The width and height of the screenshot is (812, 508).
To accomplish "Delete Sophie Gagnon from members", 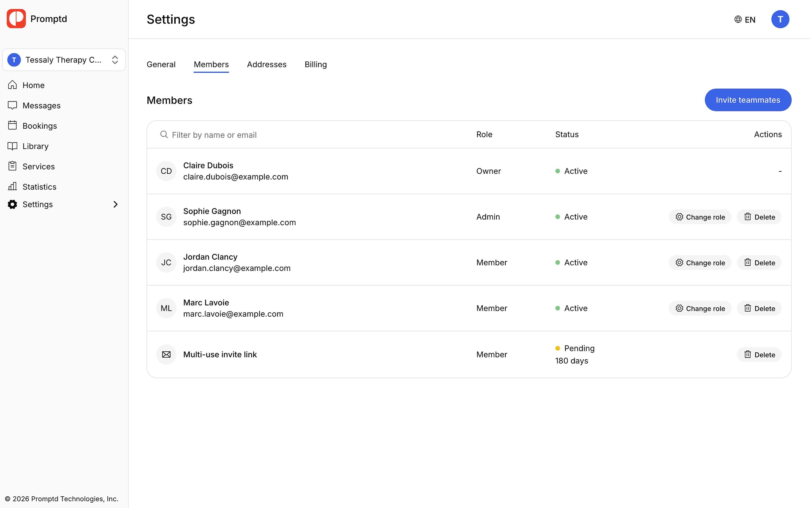I will (759, 217).
